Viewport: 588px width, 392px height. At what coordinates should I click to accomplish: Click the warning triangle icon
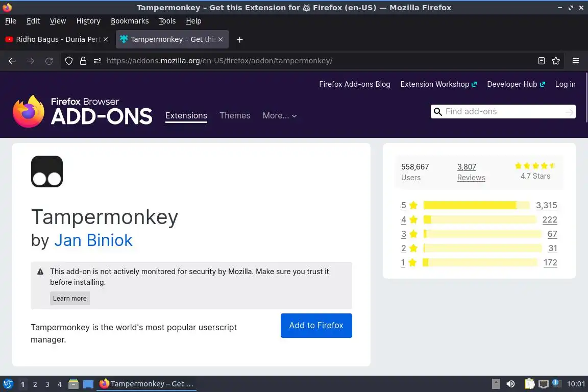[x=40, y=272]
